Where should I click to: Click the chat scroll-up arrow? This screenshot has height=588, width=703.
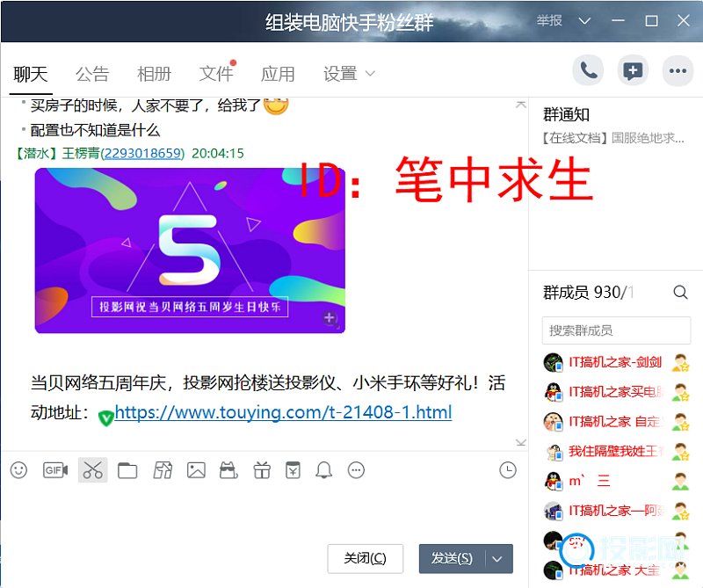pyautogui.click(x=520, y=105)
